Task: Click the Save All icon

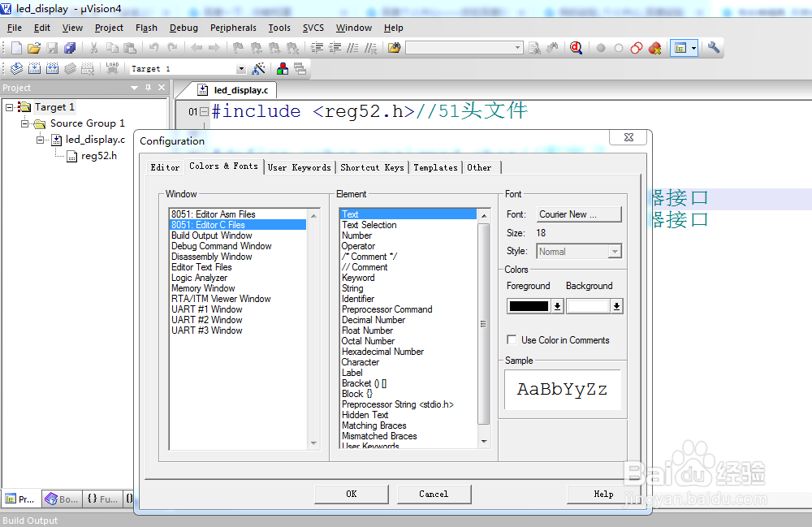Action: 70,48
